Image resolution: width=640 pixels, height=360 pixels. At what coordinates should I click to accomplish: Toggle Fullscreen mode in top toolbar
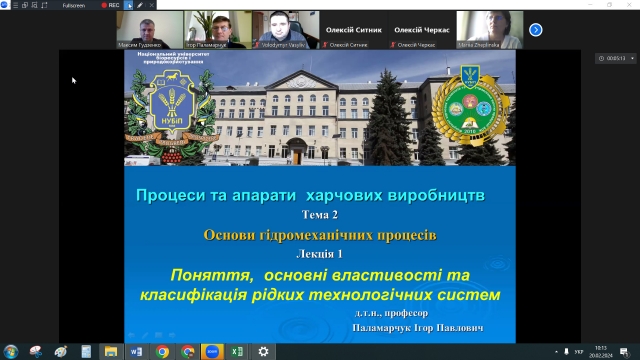click(x=74, y=5)
